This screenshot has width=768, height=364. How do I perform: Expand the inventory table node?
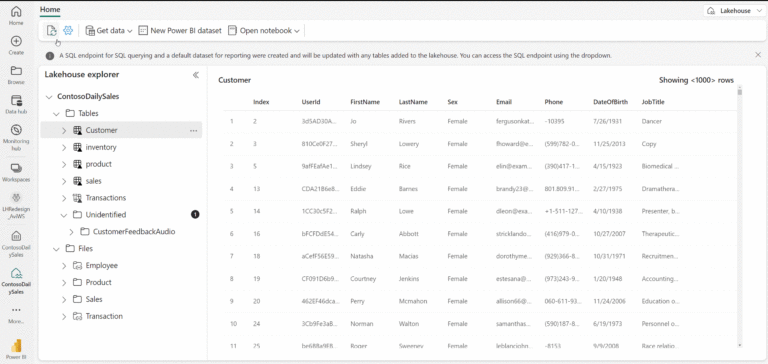(64, 147)
